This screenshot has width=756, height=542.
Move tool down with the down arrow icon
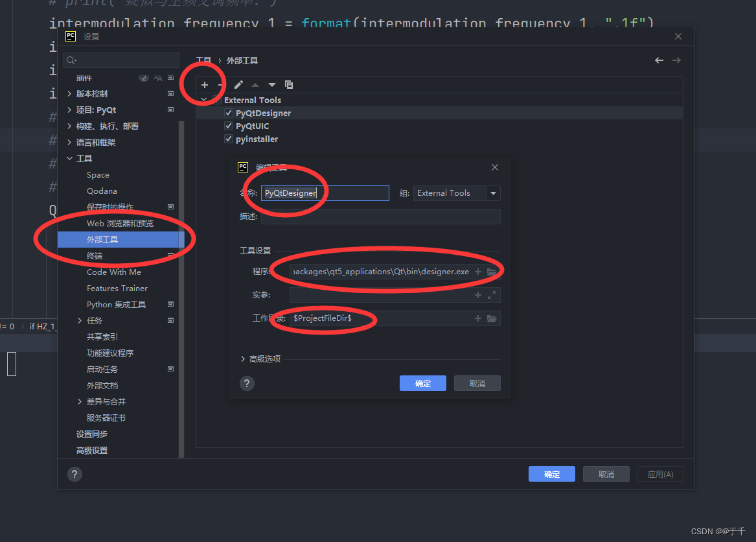[271, 84]
